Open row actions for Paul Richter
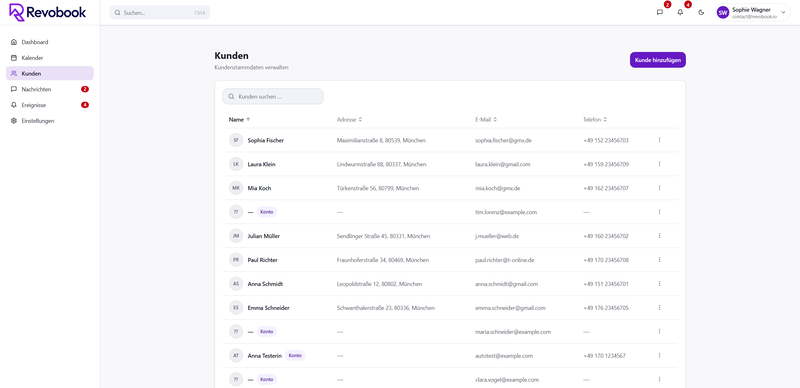This screenshot has height=388, width=800. [659, 260]
